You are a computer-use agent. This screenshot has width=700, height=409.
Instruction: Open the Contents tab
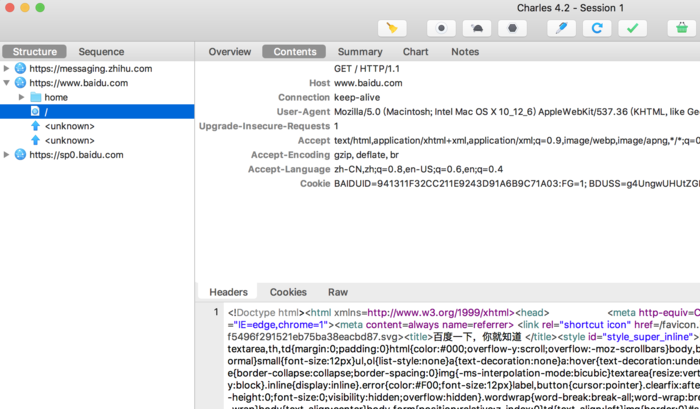pos(295,51)
